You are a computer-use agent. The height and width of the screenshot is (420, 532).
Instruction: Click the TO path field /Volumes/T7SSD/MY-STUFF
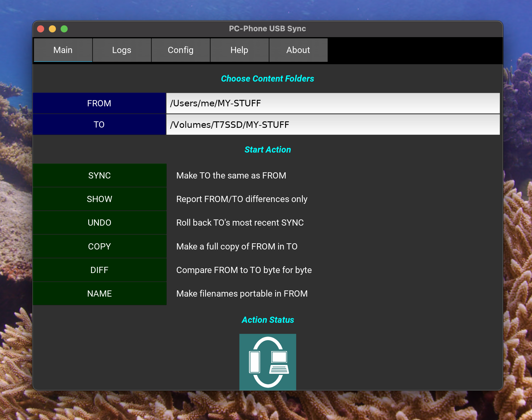[x=333, y=125]
